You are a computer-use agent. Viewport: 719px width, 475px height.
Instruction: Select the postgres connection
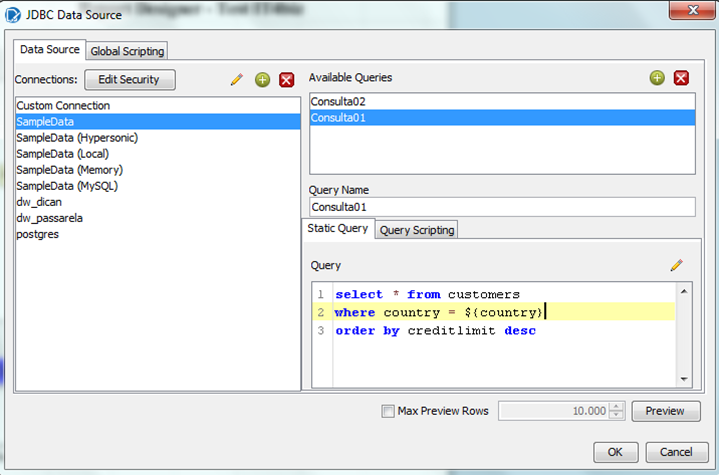pos(38,234)
